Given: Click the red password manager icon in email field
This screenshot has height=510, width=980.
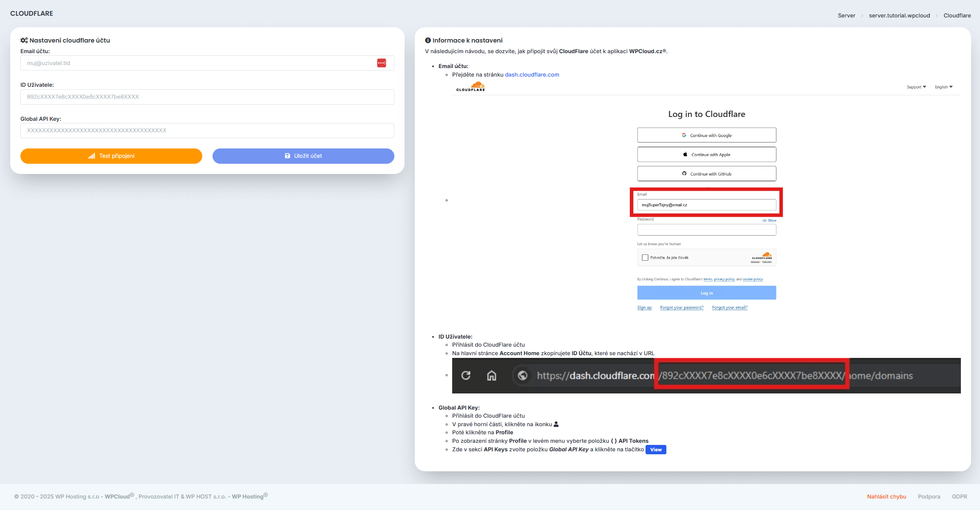Looking at the screenshot, I should (x=381, y=63).
